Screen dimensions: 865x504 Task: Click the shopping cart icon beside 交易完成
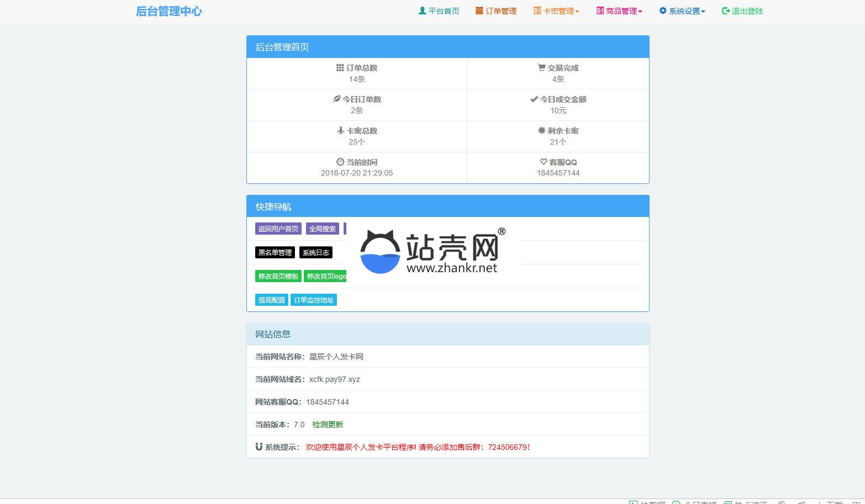pyautogui.click(x=541, y=68)
